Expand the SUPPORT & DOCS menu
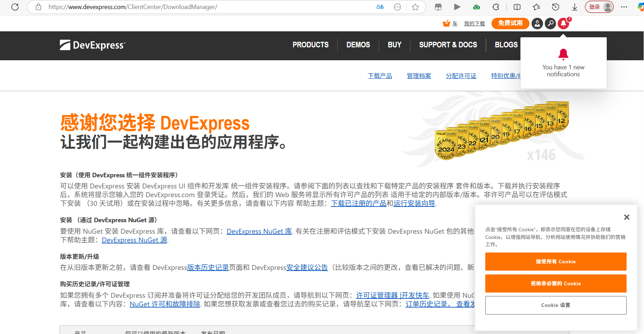Image resolution: width=644 pixels, height=334 pixels. [x=448, y=45]
